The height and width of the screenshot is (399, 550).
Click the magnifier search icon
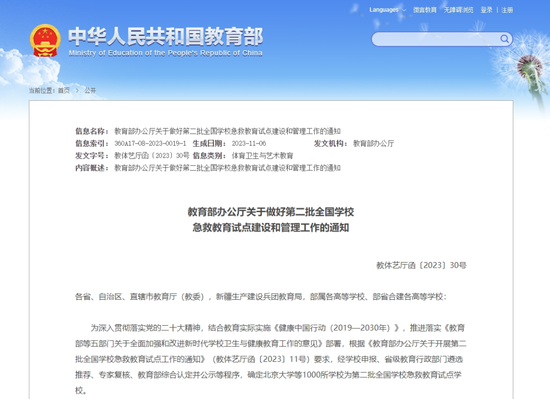(504, 39)
